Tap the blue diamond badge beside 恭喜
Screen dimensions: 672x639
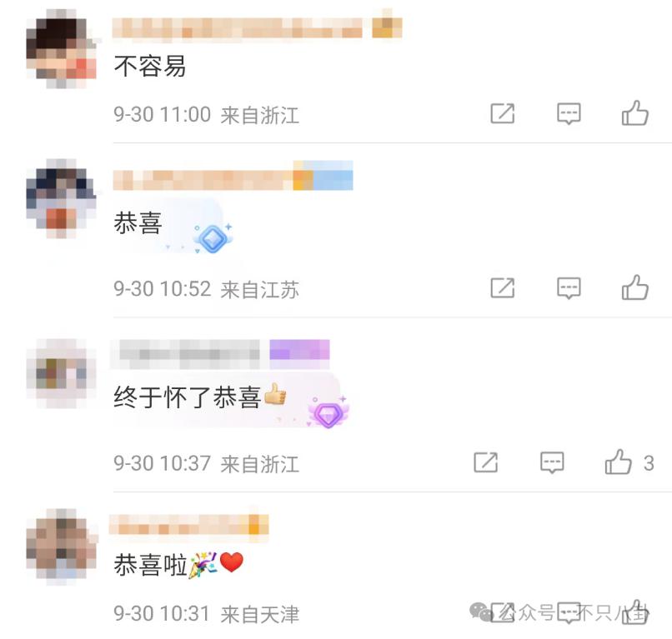(213, 238)
